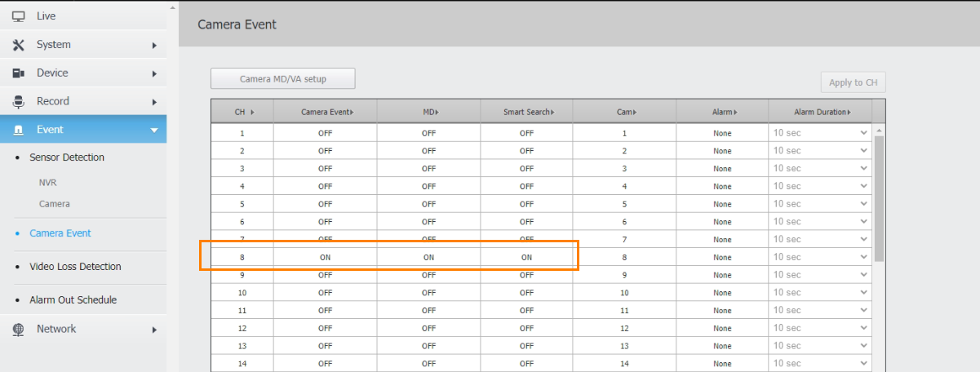Click Alarm None cell for channel 2

722,151
